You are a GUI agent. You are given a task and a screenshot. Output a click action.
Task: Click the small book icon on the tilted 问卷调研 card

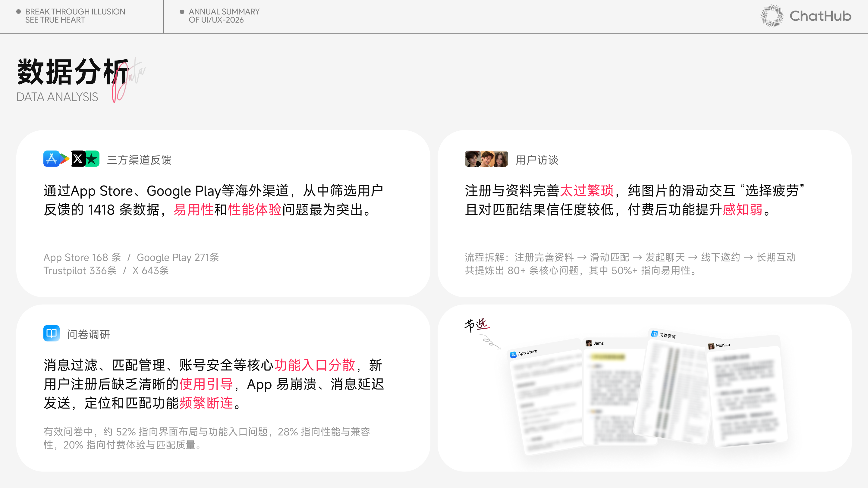[654, 334]
